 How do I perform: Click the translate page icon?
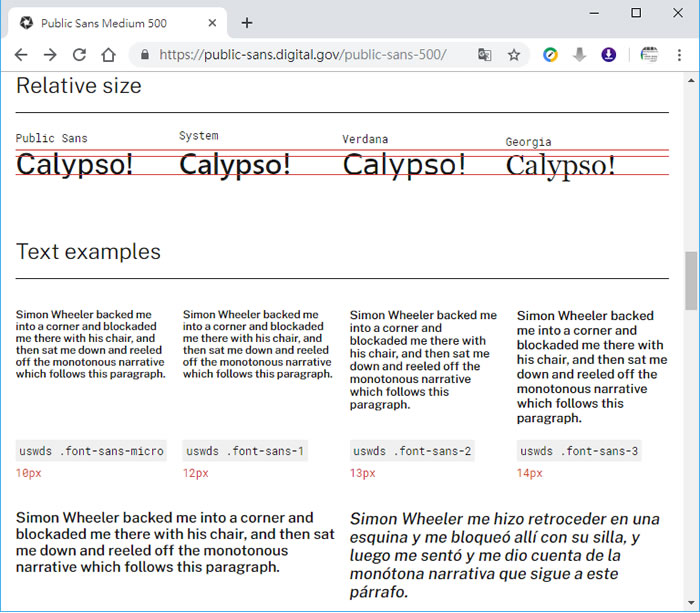pos(485,55)
